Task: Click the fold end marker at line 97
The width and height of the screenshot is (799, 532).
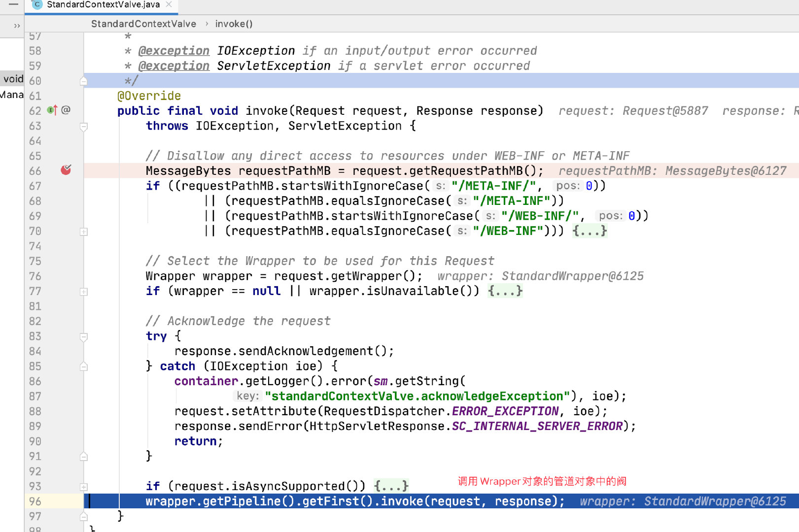Action: coord(84,517)
